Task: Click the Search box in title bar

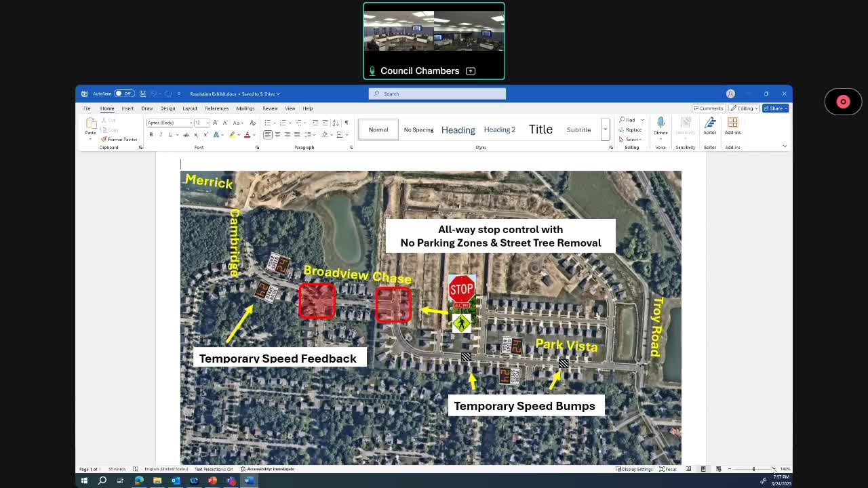Action: [437, 94]
